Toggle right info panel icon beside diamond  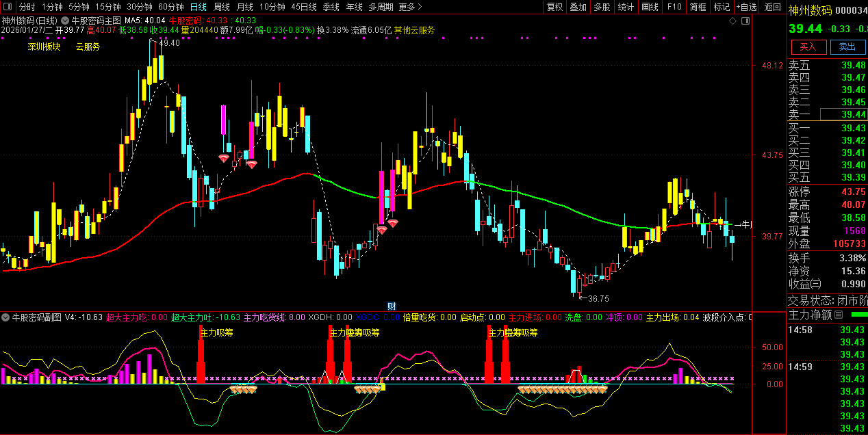click(x=745, y=21)
